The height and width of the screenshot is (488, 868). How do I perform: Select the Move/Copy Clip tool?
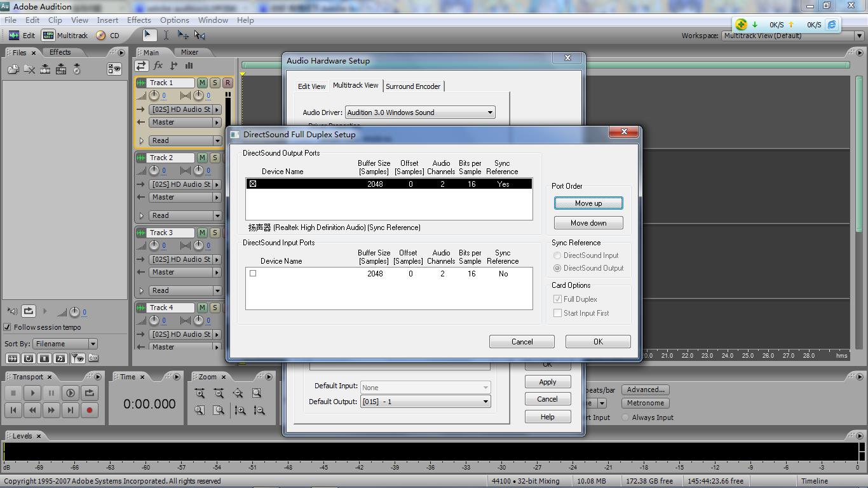tap(183, 36)
